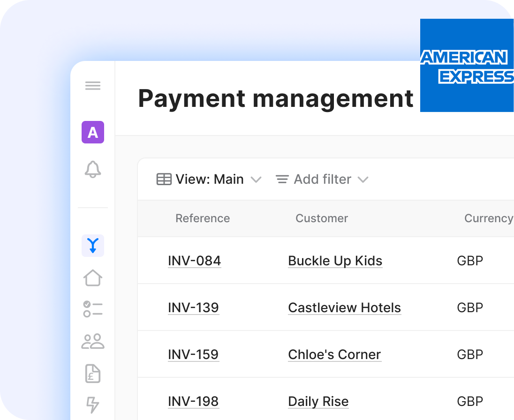The width and height of the screenshot is (514, 420).
Task: Click the purple A account avatar
Action: coord(93,132)
